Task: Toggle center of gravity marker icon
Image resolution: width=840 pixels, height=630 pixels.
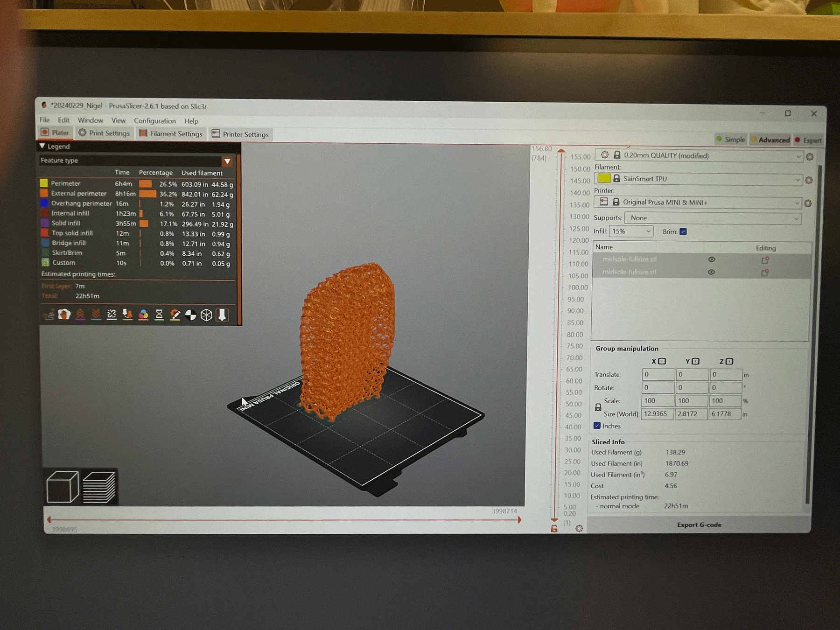Action: click(x=190, y=315)
